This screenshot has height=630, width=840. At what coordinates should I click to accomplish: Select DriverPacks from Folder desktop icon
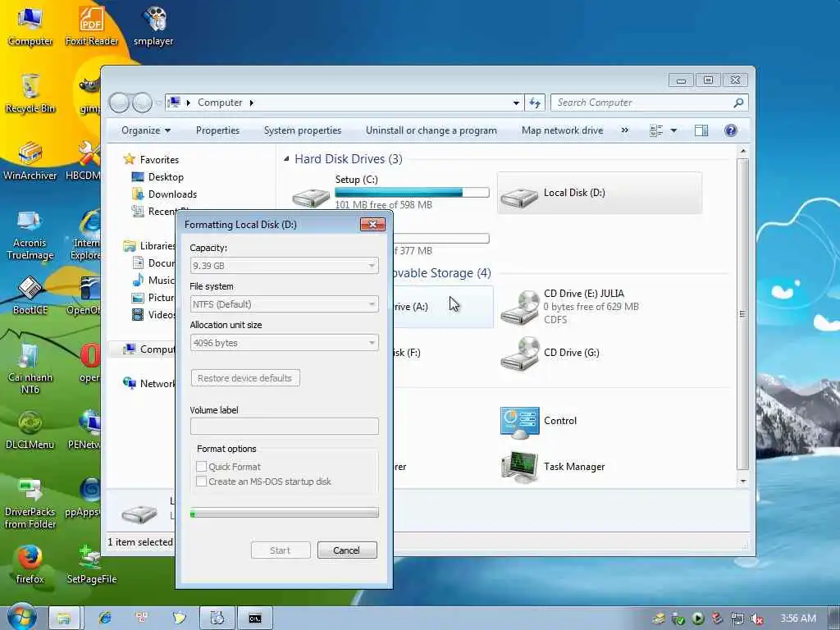point(30,504)
